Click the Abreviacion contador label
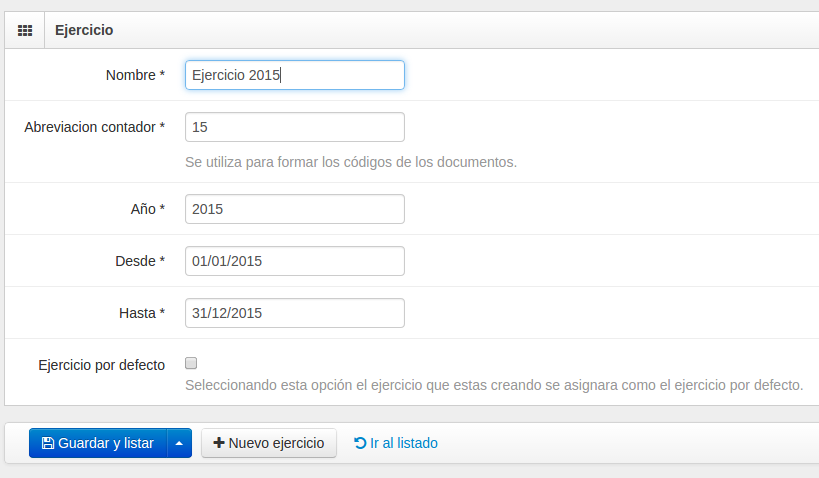The height and width of the screenshot is (478, 819). [x=95, y=127]
